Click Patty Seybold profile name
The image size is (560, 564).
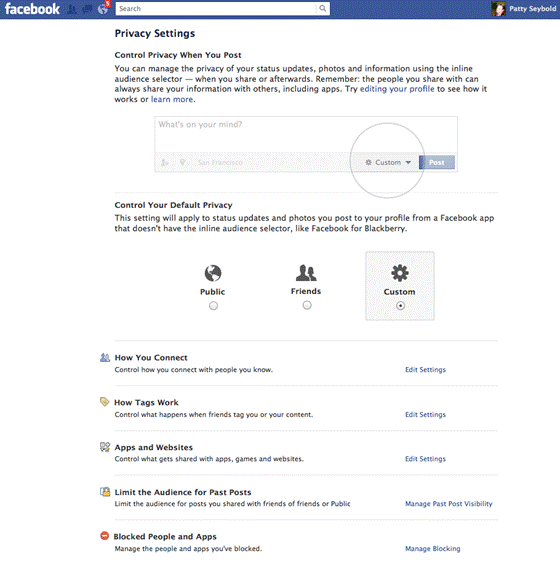pos(532,9)
